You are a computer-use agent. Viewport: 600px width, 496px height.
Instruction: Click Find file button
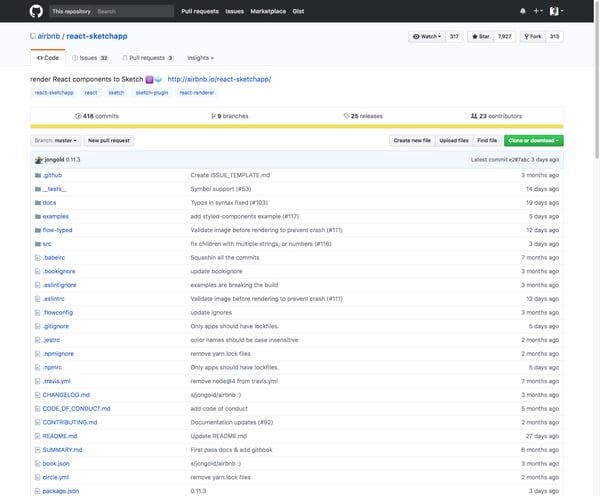pyautogui.click(x=487, y=140)
